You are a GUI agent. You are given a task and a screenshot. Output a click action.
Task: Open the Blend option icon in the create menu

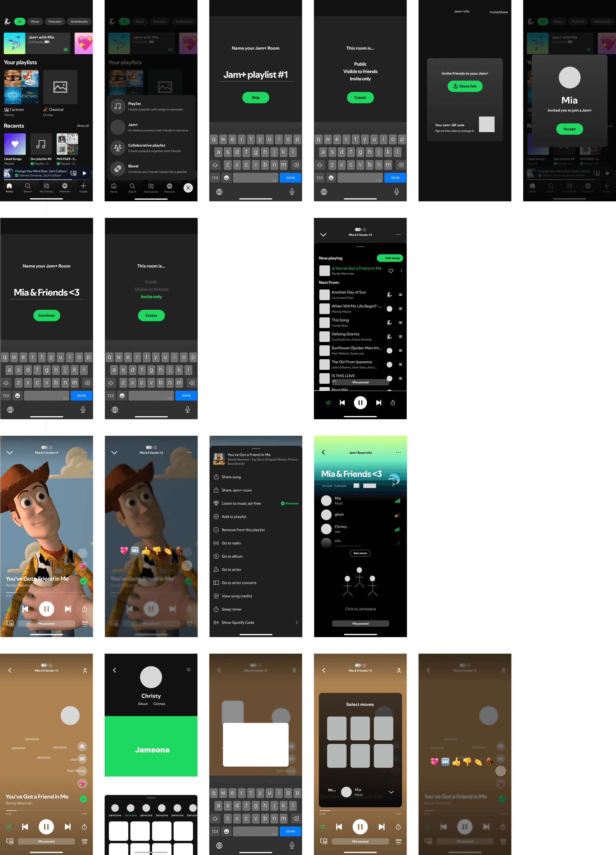click(118, 168)
